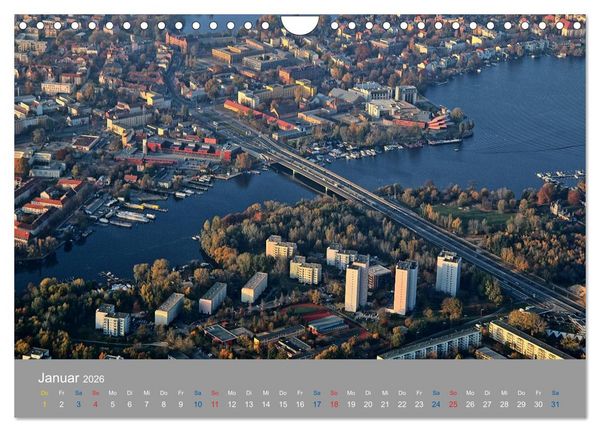Select Sunday the 18 in calendar row
The height and width of the screenshot is (432, 600).
pyautogui.click(x=334, y=404)
